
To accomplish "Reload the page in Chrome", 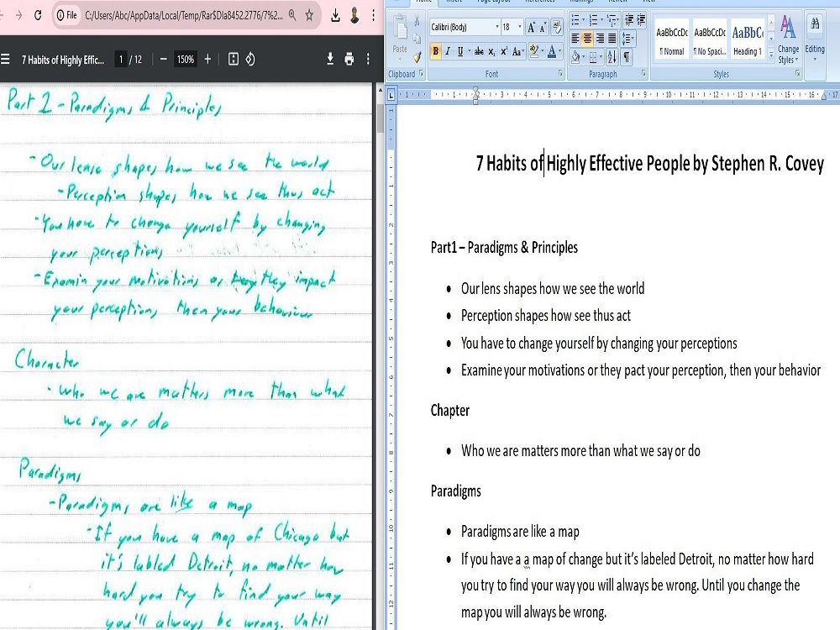I will pos(38,15).
